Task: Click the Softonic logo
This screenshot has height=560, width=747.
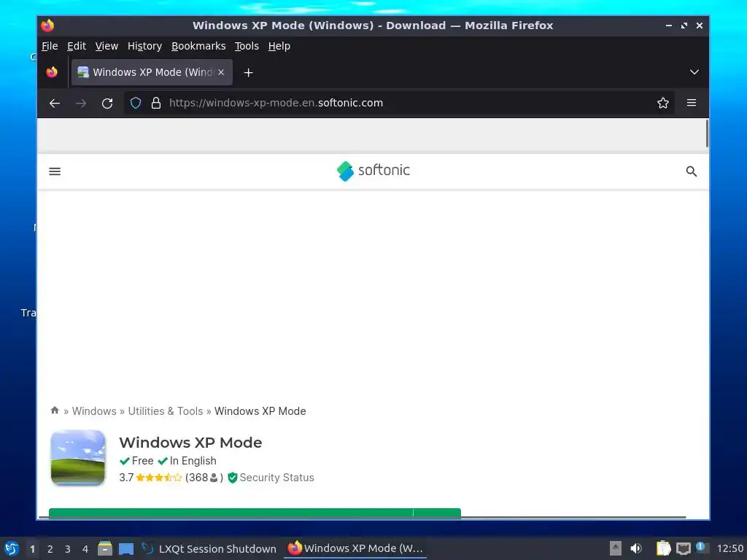Action: click(x=373, y=171)
